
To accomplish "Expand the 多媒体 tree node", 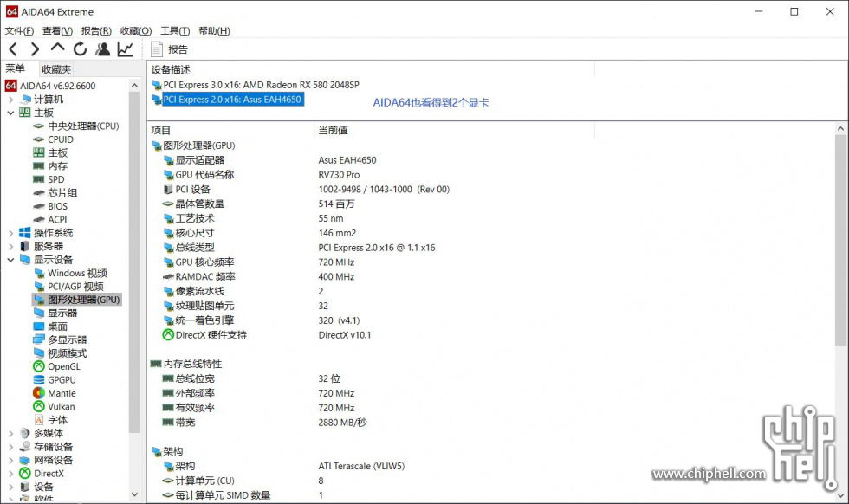I will [x=10, y=434].
